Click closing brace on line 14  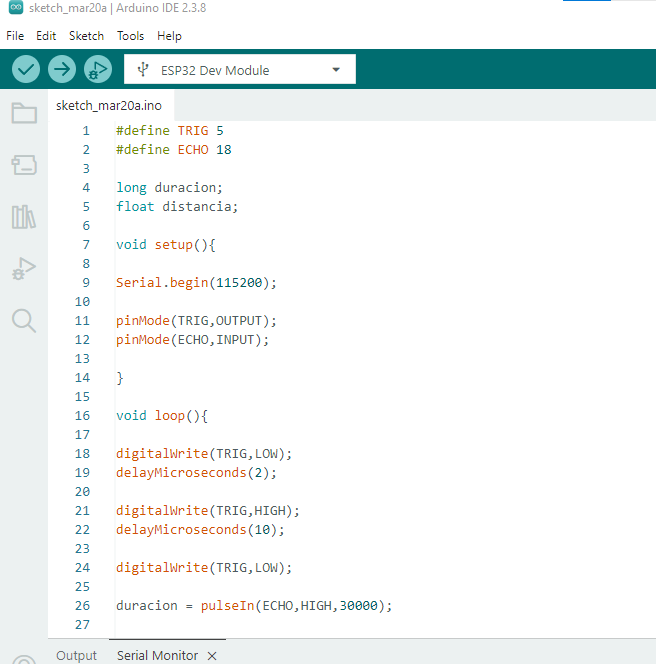point(120,378)
